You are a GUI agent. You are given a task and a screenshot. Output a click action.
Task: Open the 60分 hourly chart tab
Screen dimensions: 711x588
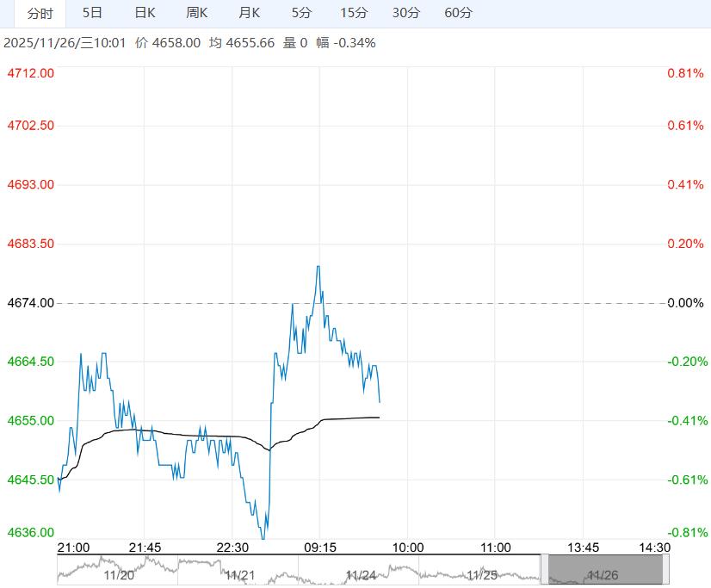tap(459, 13)
